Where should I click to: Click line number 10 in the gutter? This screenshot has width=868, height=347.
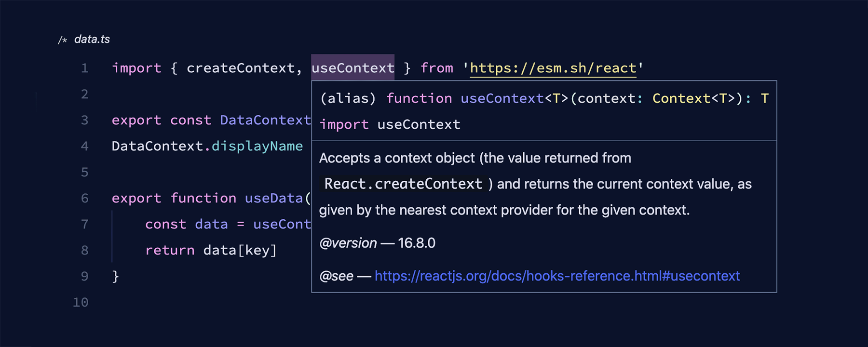(81, 302)
